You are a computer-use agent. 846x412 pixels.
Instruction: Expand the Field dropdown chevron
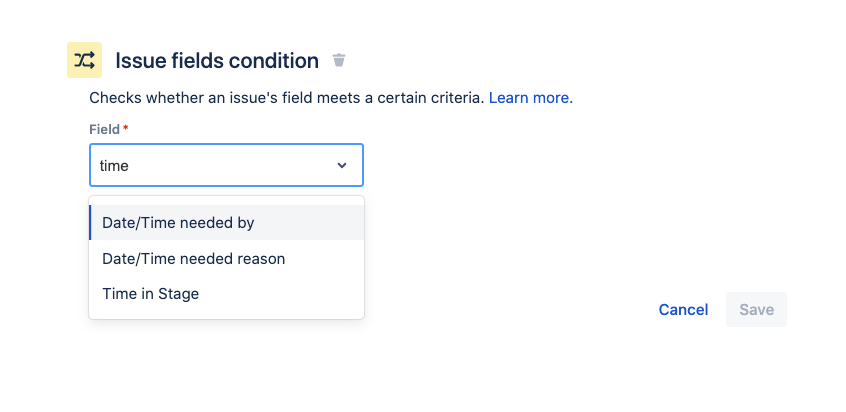pos(342,165)
